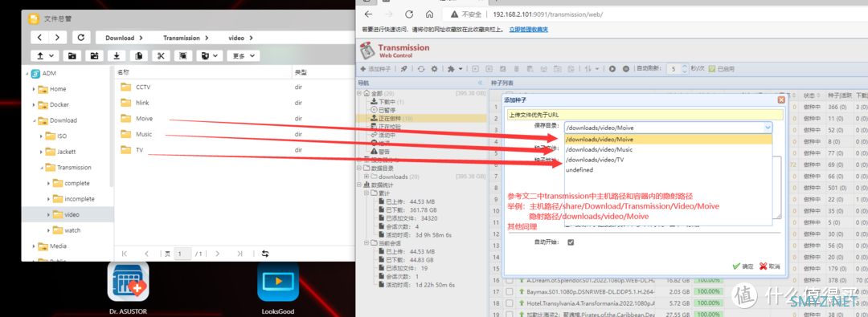Click 立即导入收藏夹 link
868x317 pixels.
tap(529, 30)
